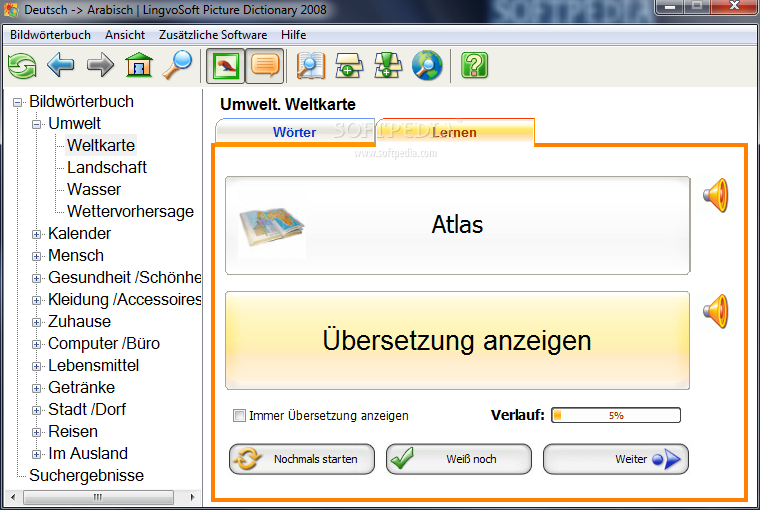The image size is (760, 510).
Task: Open the Hilfe menu
Action: pyautogui.click(x=293, y=35)
